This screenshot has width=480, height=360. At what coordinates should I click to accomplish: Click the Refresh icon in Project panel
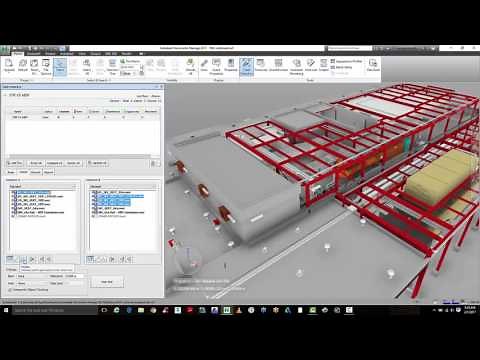[23, 65]
